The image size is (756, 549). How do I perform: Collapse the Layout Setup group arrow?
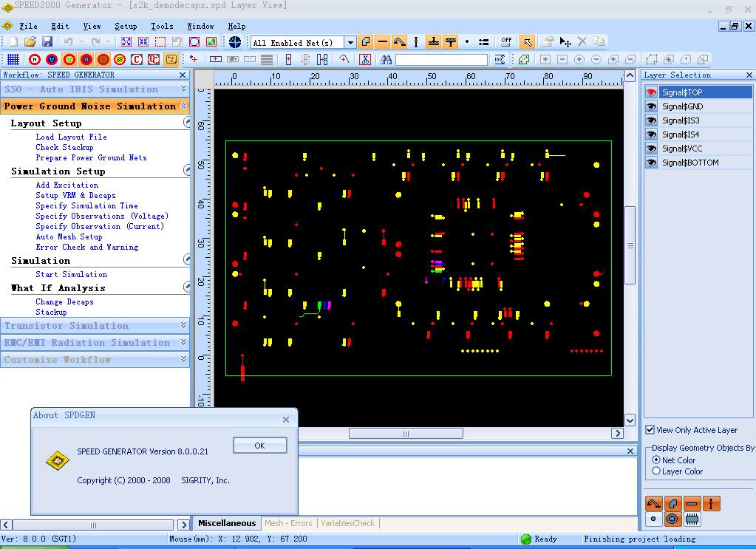point(187,123)
